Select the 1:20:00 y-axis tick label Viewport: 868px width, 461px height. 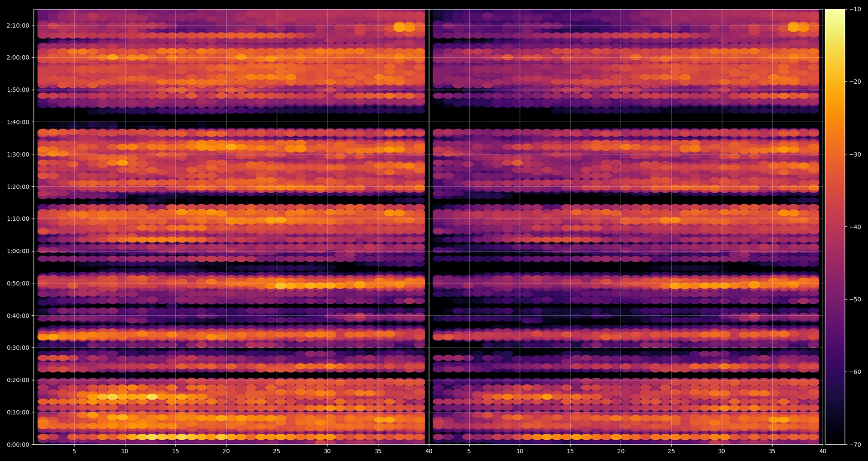tap(18, 187)
